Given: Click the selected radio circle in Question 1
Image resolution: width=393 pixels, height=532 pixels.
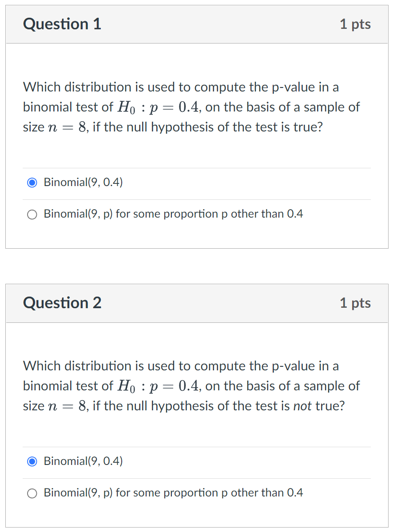Looking at the screenshot, I should point(32,182).
